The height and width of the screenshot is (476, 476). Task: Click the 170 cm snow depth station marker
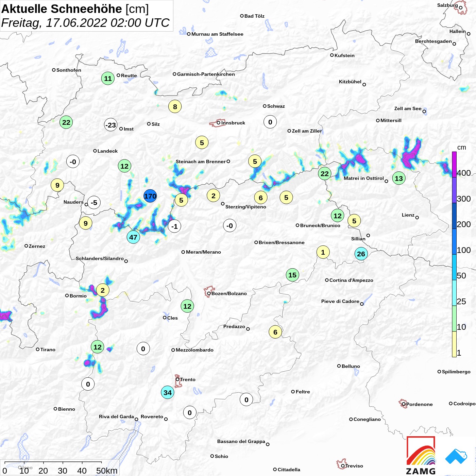(150, 196)
